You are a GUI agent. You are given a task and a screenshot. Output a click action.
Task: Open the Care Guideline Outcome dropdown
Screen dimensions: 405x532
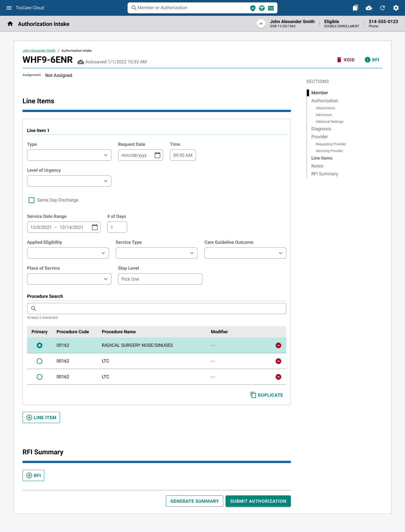[x=245, y=253]
